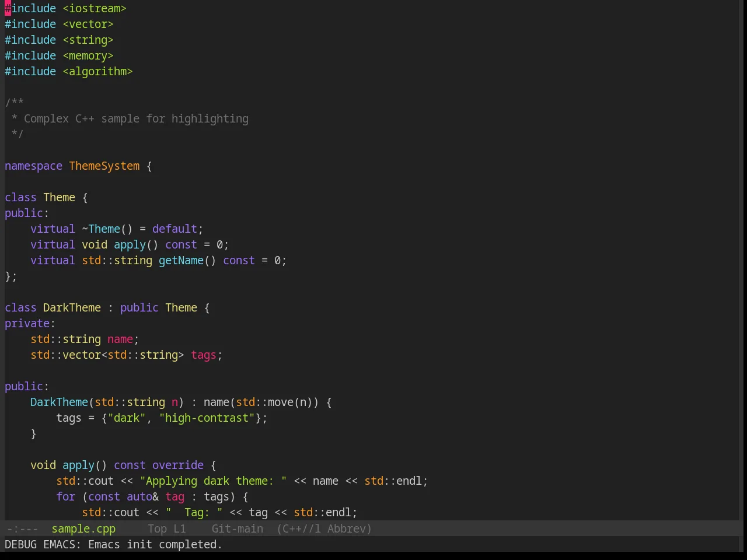The image size is (747, 560).
Task: Click the Top position indicator in mode line
Action: coord(158,528)
